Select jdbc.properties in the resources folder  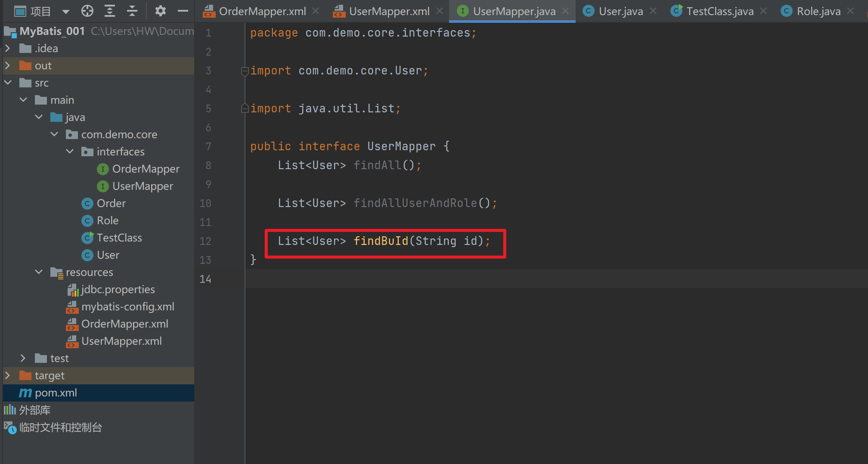pos(118,289)
